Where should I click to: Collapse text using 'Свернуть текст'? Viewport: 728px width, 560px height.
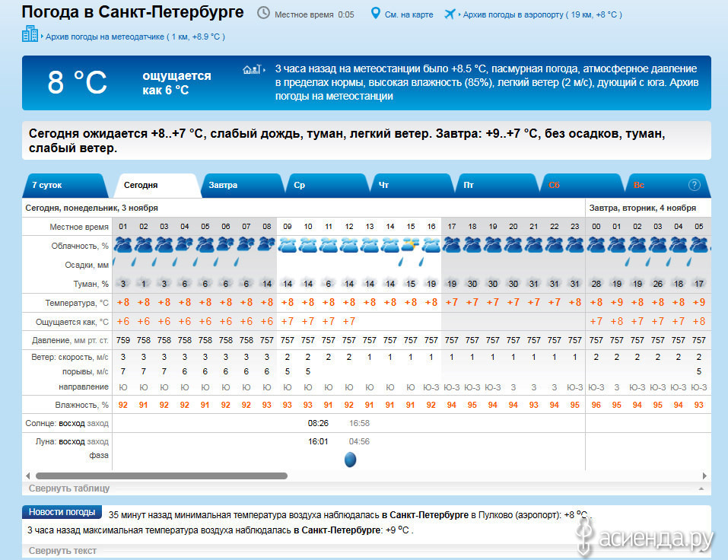(62, 550)
